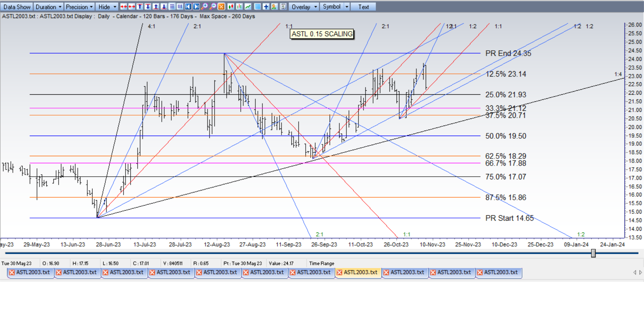Open the Precision dropdown
644x318 pixels.
pyautogui.click(x=79, y=7)
